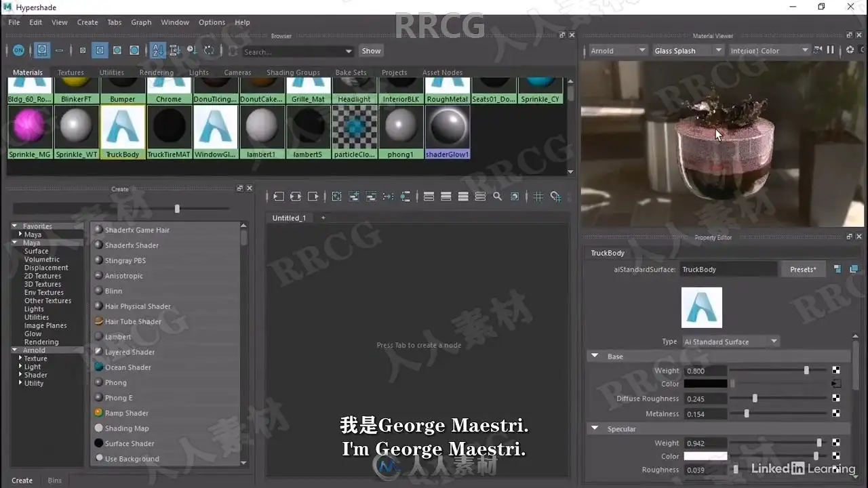
Task: Open the Asset Nodes tab
Action: 442,73
